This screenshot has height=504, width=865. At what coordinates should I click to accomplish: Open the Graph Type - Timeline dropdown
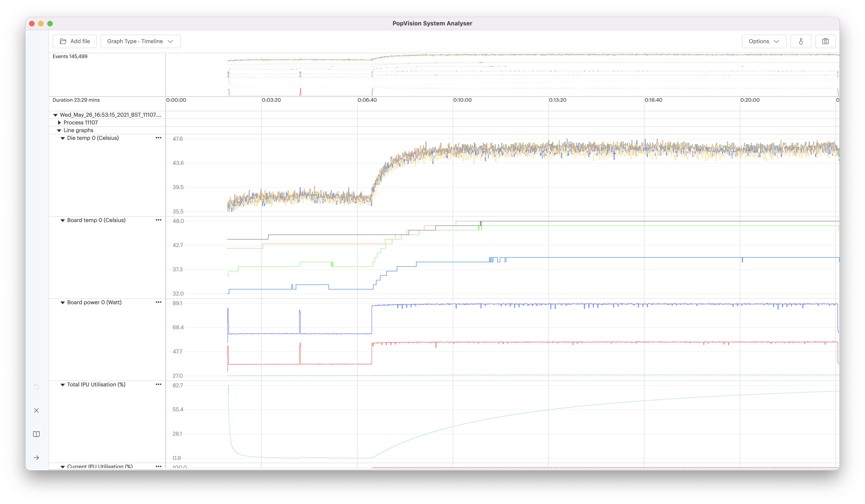tap(140, 41)
